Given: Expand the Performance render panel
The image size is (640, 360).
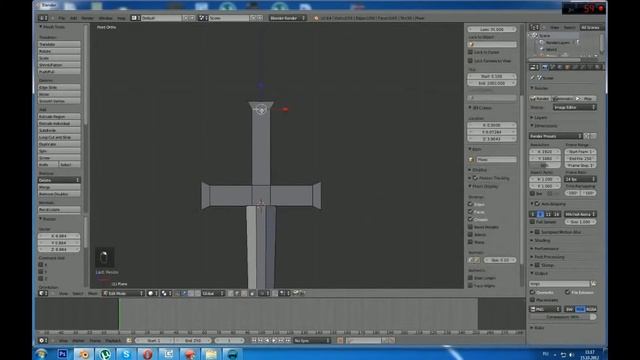Looking at the screenshot, I should [x=544, y=249].
